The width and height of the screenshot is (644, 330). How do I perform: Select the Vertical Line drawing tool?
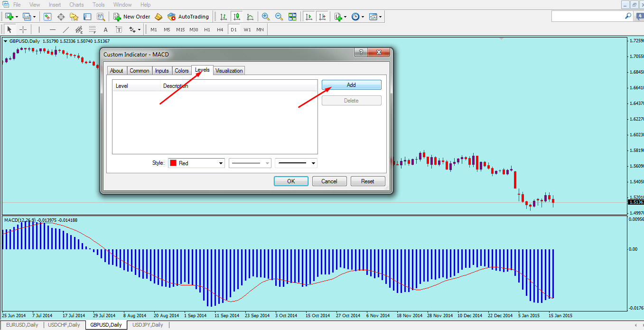39,29
